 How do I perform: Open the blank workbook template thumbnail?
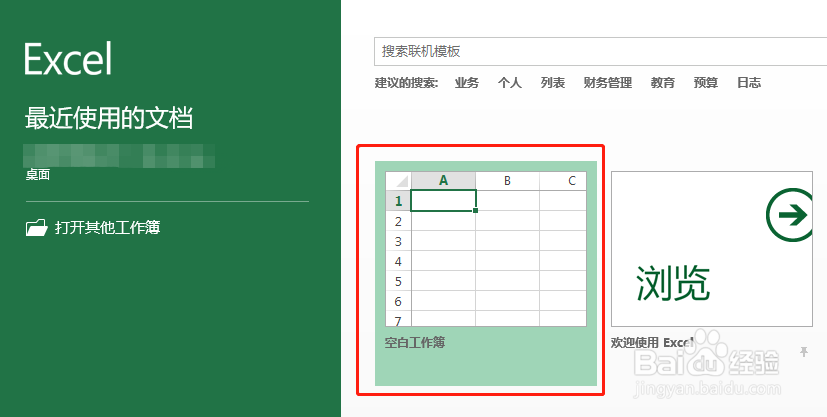(x=486, y=248)
